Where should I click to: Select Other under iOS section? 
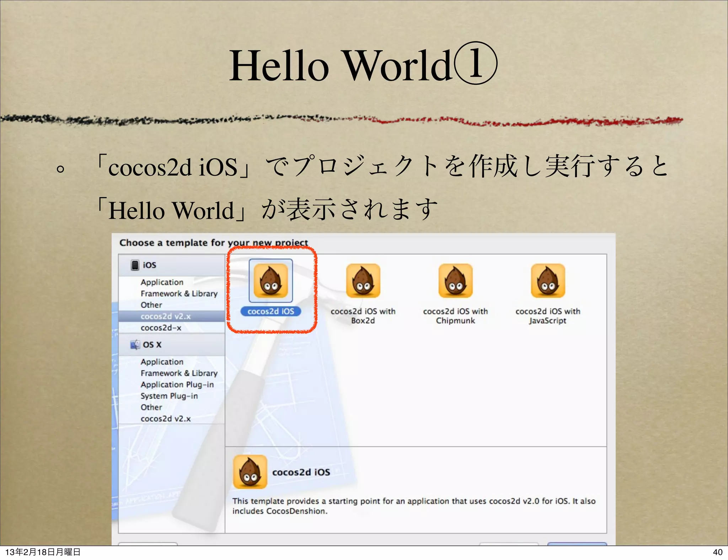click(151, 305)
